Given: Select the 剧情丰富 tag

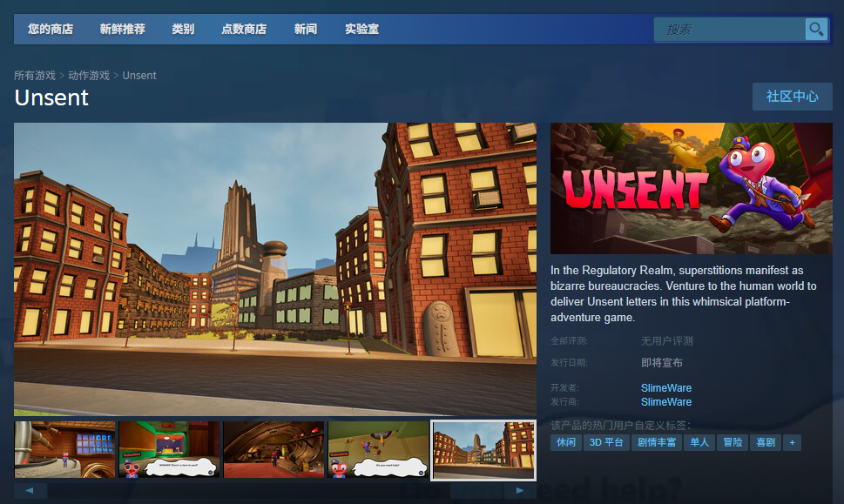Looking at the screenshot, I should point(656,442).
